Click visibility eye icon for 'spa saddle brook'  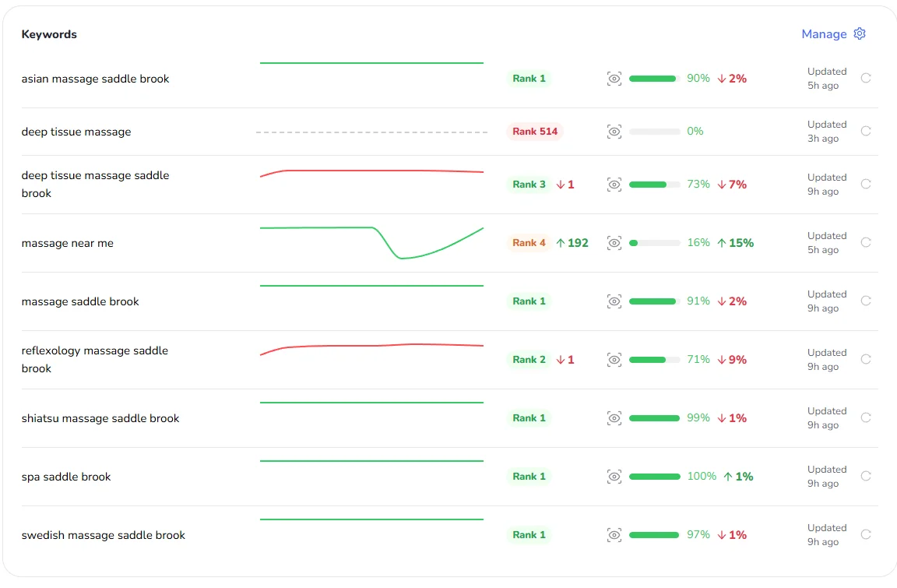point(614,477)
